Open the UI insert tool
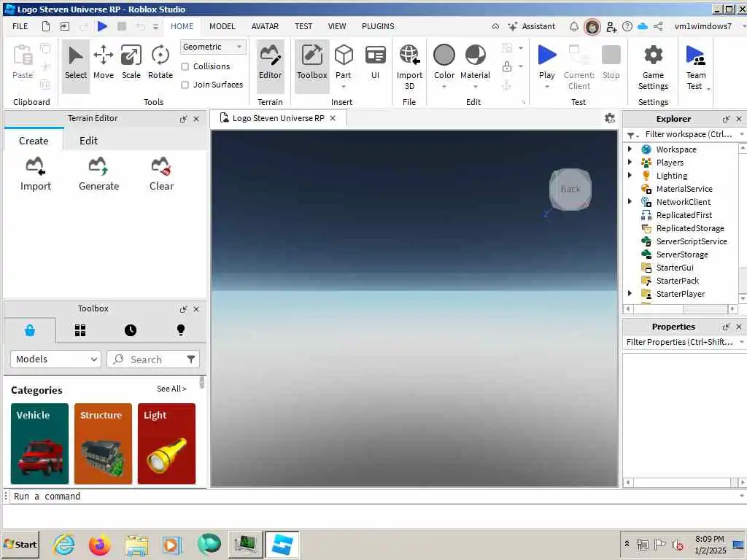This screenshot has width=747, height=560. click(375, 63)
